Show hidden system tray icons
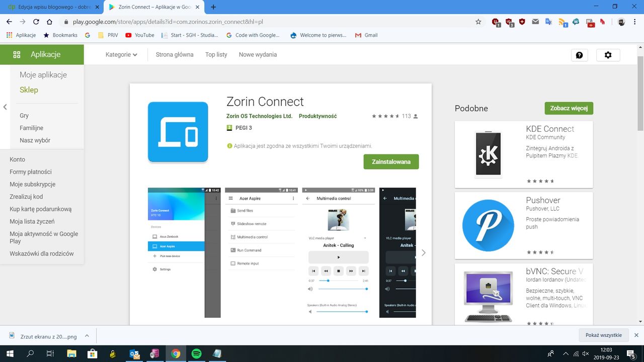This screenshot has height=362, width=644. tap(566, 353)
